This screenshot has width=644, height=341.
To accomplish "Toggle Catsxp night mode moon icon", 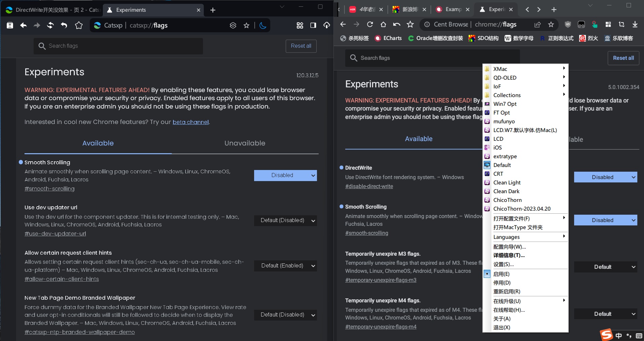I will pos(263,25).
